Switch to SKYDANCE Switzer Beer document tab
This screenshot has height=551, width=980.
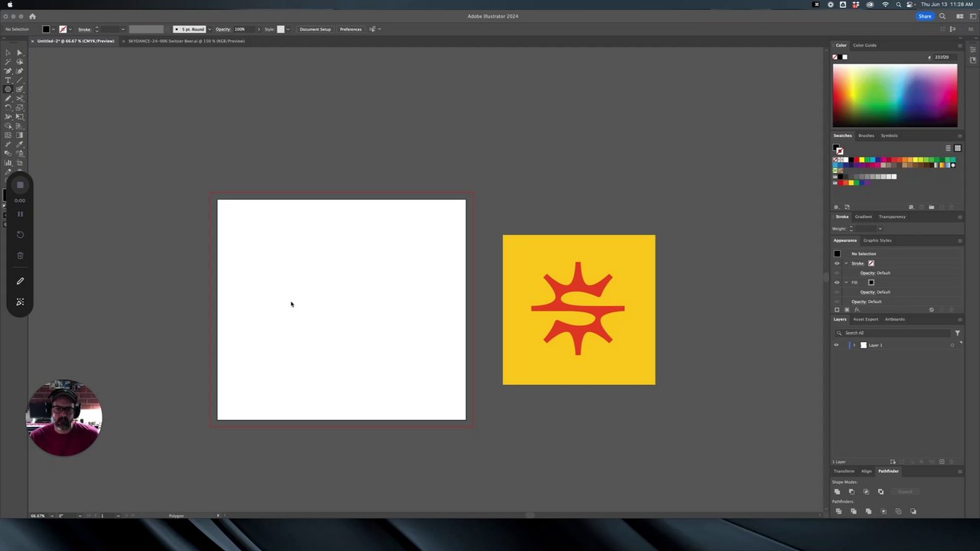pyautogui.click(x=187, y=41)
